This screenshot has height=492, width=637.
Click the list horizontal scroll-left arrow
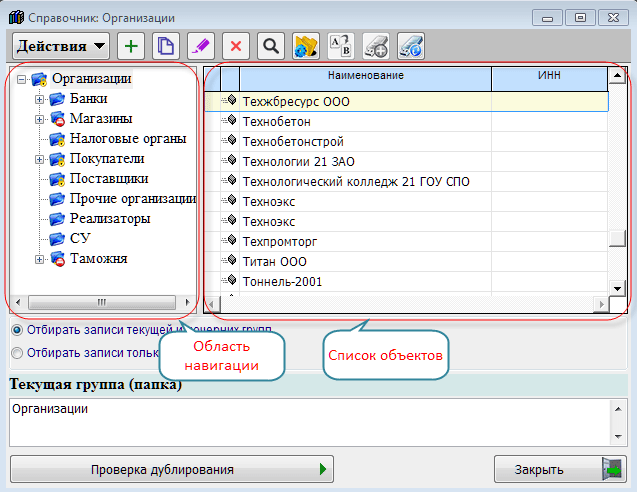click(212, 304)
